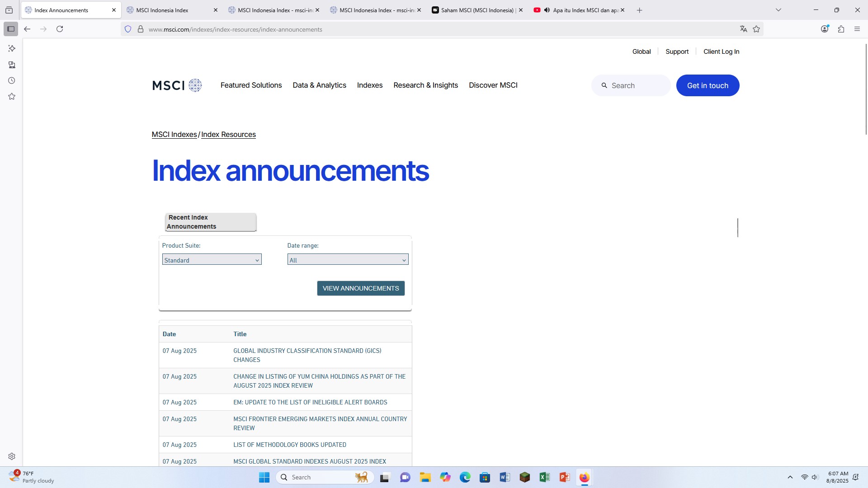Expand the Product Suite dropdown
The image size is (868, 488).
[x=212, y=260]
